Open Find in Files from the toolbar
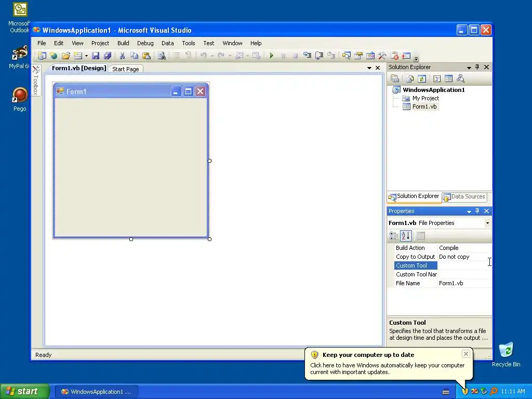 [x=162, y=56]
